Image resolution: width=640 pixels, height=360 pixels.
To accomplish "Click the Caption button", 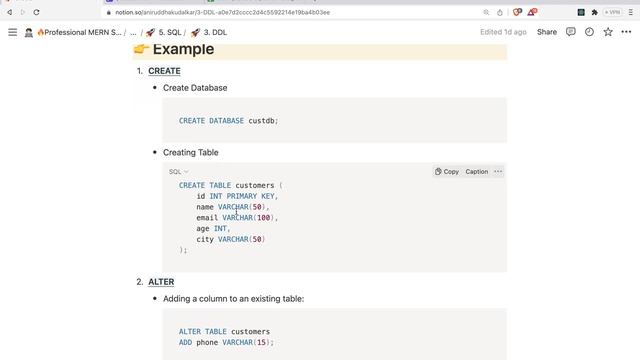I will tap(476, 172).
